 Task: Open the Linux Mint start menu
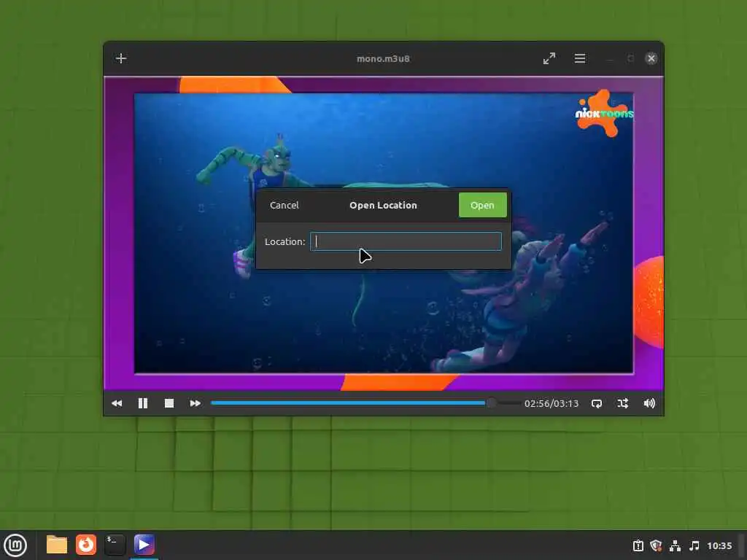[x=15, y=545]
